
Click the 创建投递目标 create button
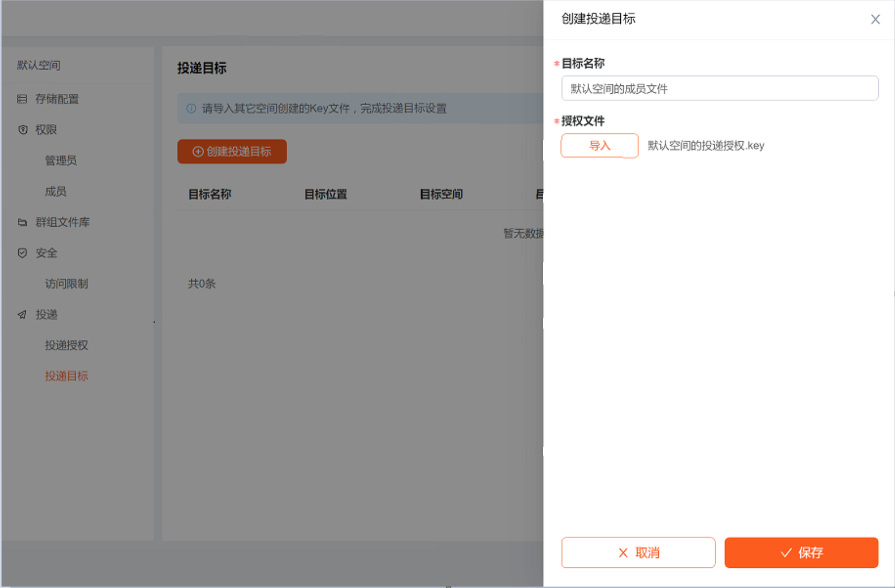pos(232,151)
